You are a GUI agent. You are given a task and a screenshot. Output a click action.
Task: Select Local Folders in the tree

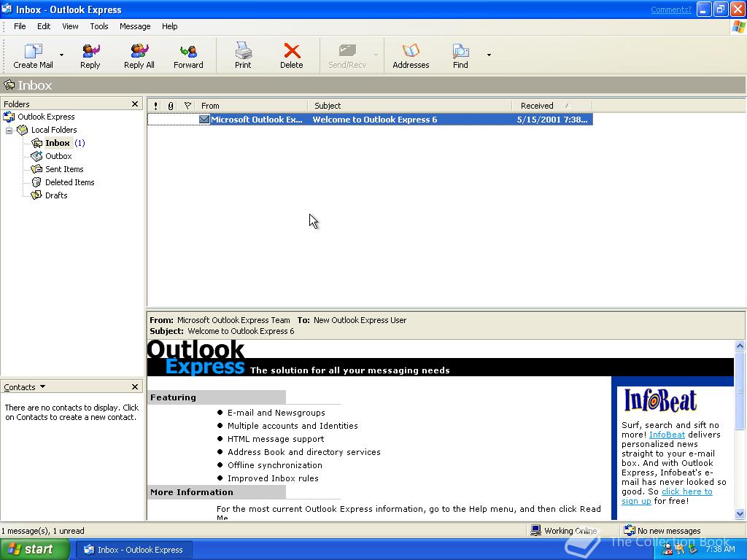coord(54,130)
